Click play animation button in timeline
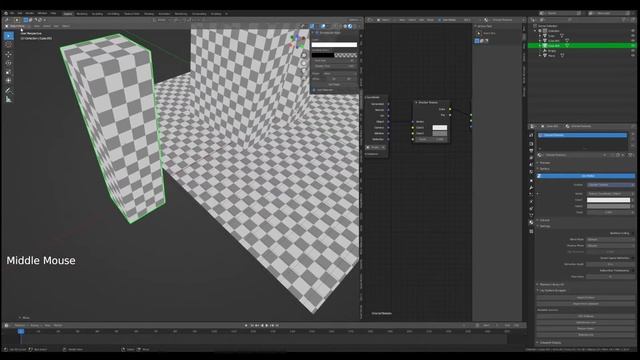 (x=267, y=325)
